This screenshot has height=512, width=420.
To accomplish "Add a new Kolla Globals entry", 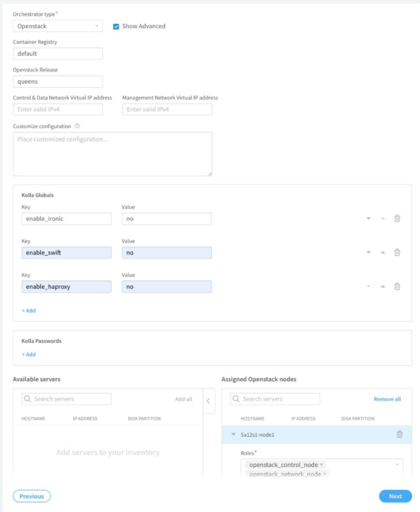I will (x=29, y=310).
